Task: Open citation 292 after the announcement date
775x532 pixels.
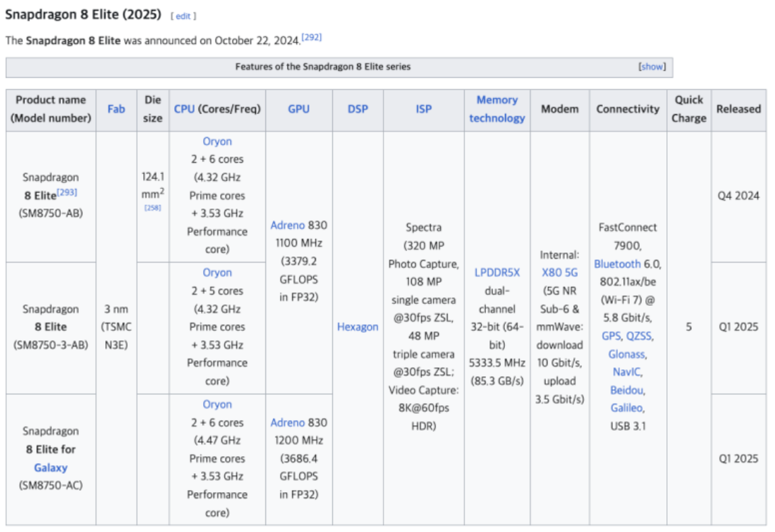Action: (x=311, y=38)
